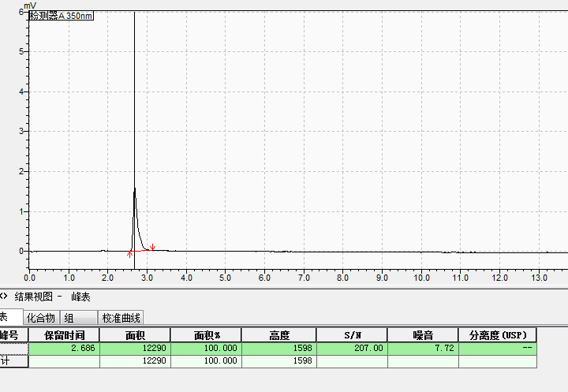Select total area 12290 in summary row
Image resolution: width=568 pixels, height=392 pixels.
135,360
